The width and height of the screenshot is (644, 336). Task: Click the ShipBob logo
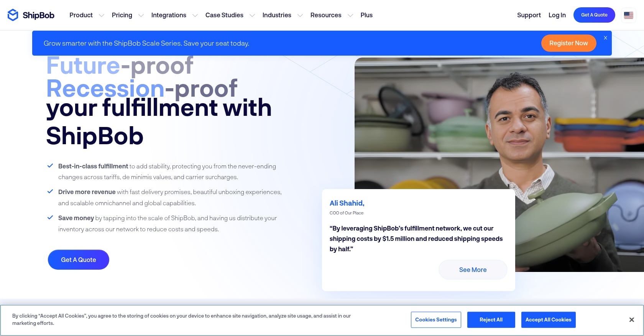[x=31, y=15]
